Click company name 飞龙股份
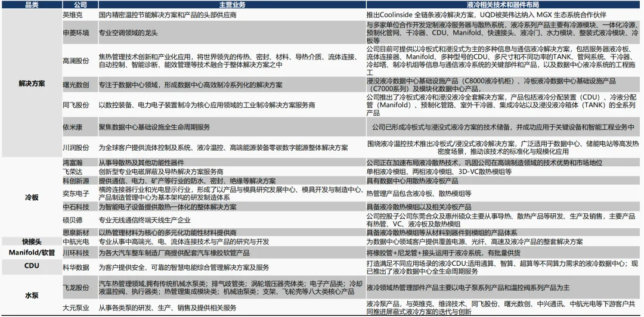The image size is (644, 317). click(x=76, y=287)
